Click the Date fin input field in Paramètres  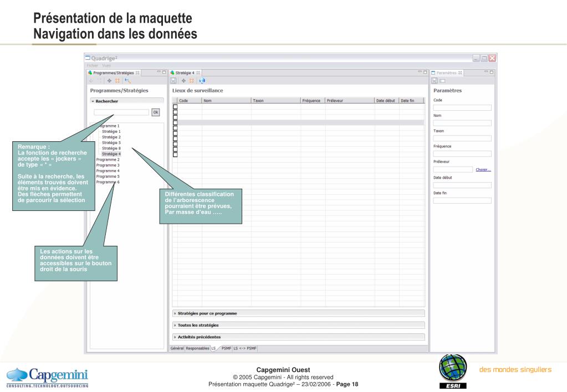pos(462,200)
